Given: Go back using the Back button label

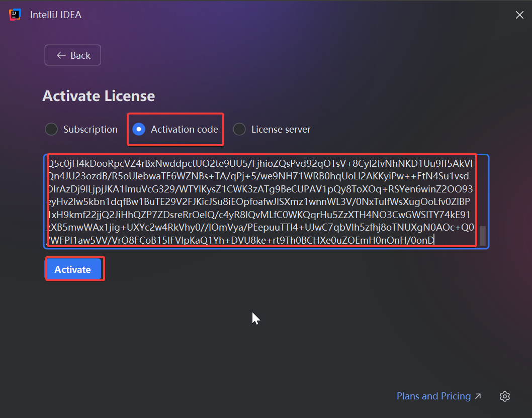Looking at the screenshot, I should (x=80, y=55).
